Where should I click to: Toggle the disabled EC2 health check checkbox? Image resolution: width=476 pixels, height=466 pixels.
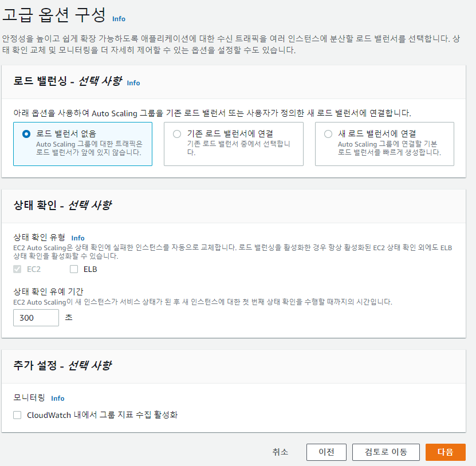click(17, 269)
